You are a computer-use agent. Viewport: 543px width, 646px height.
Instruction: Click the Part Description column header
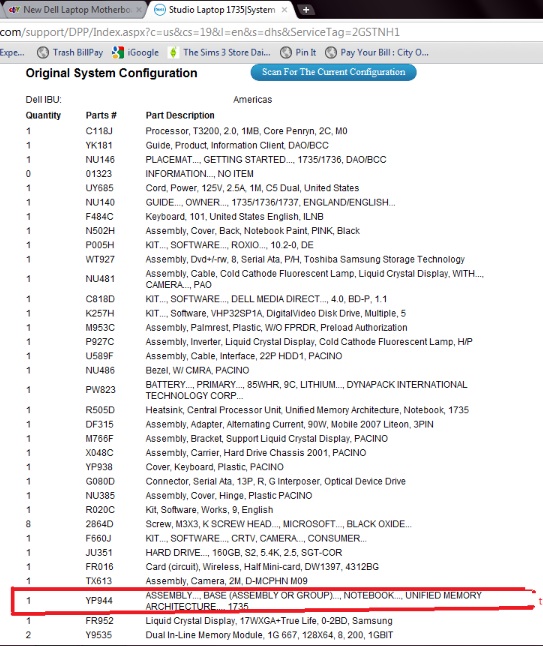[x=180, y=115]
